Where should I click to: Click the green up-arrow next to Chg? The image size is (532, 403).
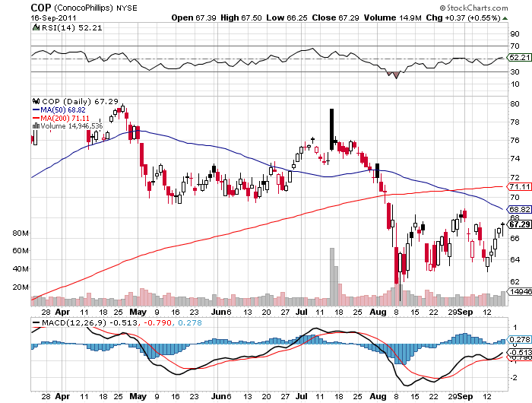click(x=505, y=18)
